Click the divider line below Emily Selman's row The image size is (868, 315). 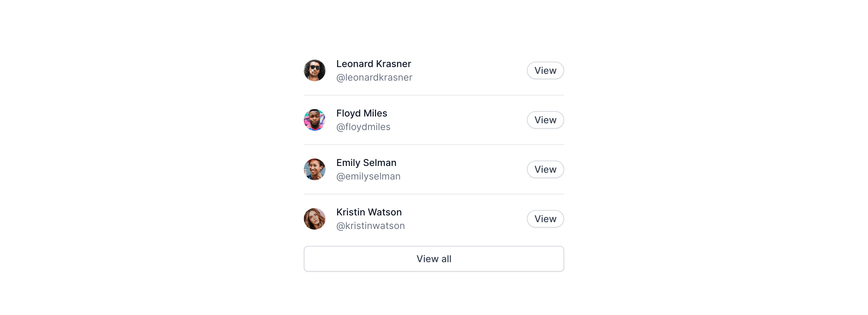[434, 194]
